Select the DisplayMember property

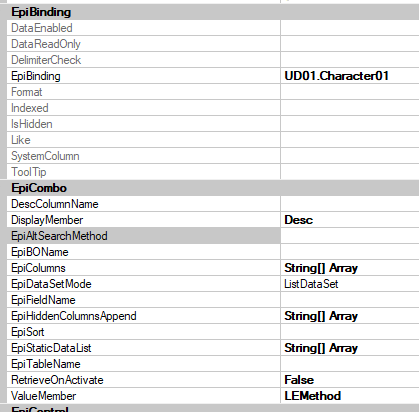(x=143, y=220)
